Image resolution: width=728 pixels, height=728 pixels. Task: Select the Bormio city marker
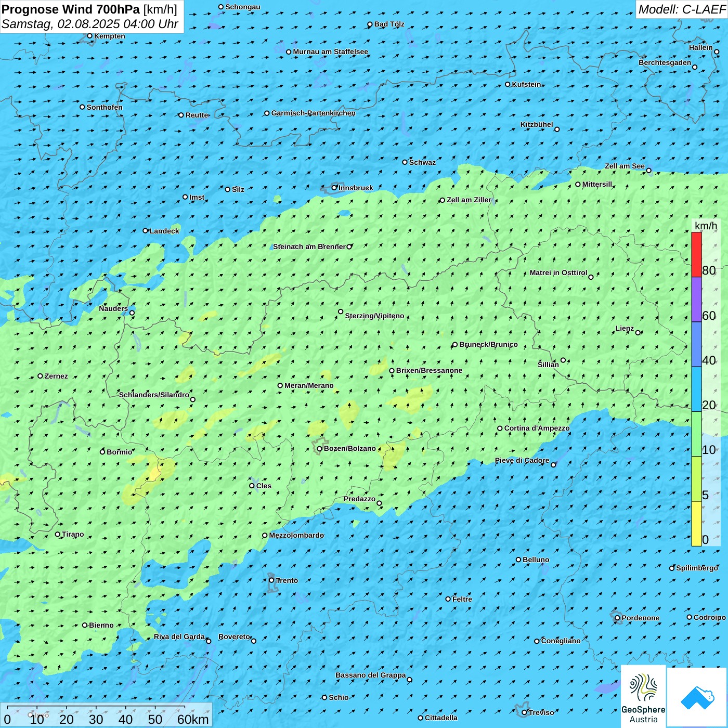click(102, 452)
